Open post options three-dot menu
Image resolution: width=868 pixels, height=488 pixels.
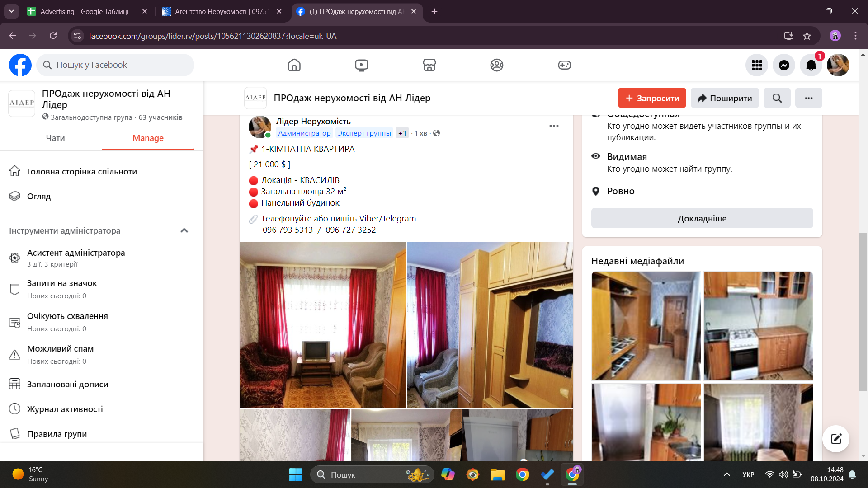click(554, 126)
